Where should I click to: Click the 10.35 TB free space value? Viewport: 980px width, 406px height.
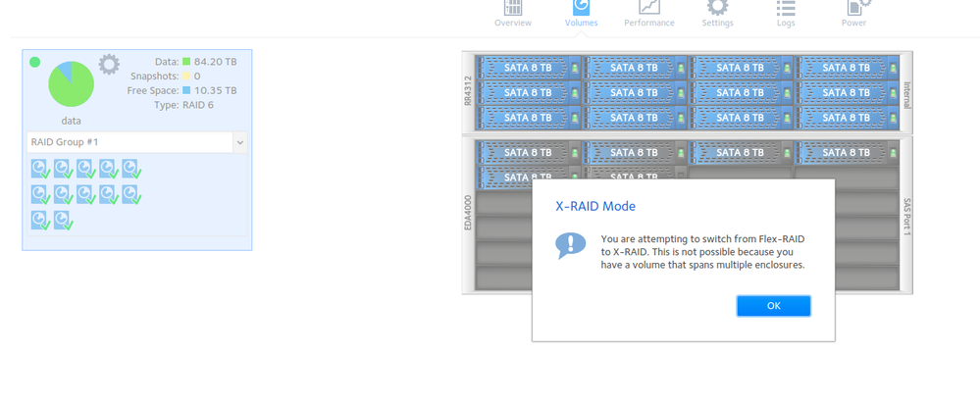[x=216, y=90]
